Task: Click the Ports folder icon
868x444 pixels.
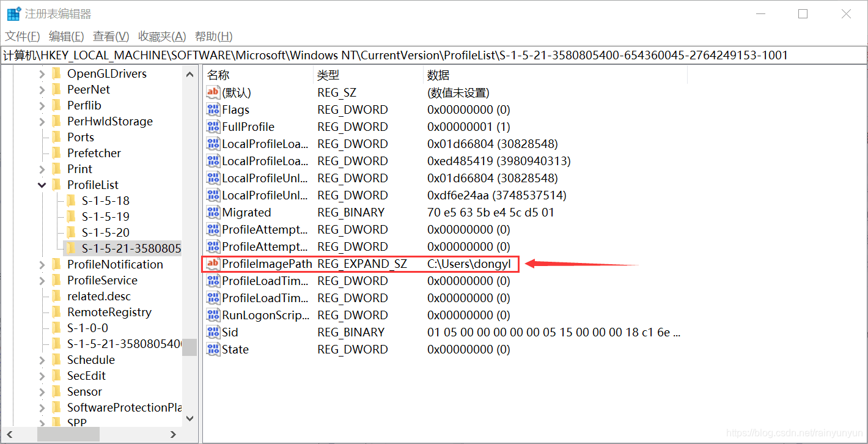Action: (x=57, y=137)
